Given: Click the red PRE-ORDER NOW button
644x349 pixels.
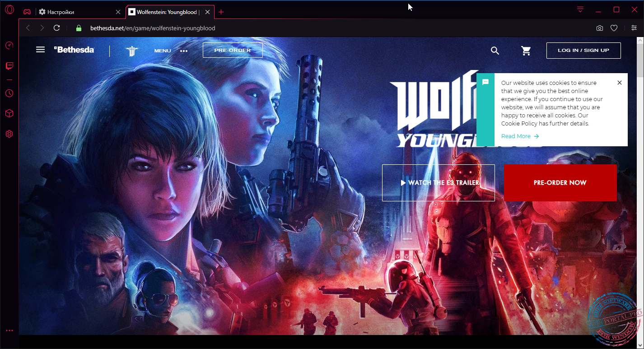Looking at the screenshot, I should pyautogui.click(x=560, y=183).
